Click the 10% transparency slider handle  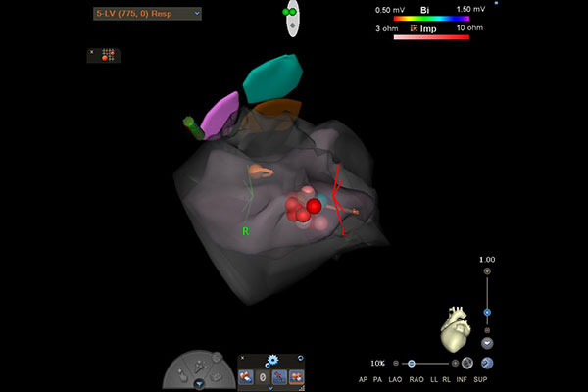(x=412, y=363)
